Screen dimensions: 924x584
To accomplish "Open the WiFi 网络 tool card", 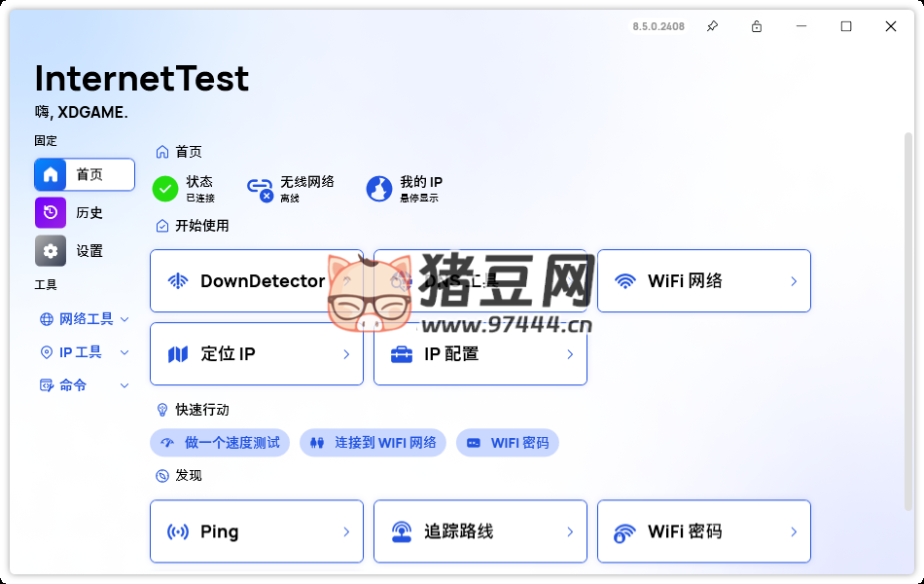I will pyautogui.click(x=703, y=280).
